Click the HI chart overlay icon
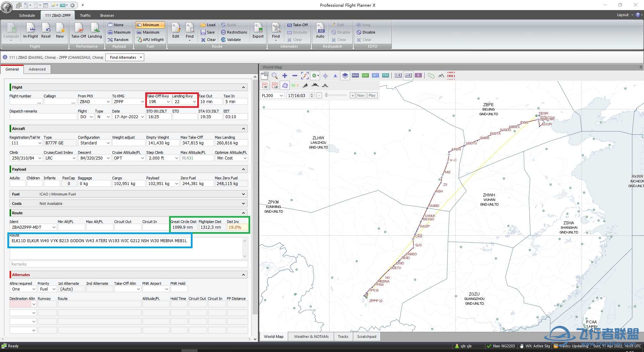644x352 pixels. tap(265, 85)
